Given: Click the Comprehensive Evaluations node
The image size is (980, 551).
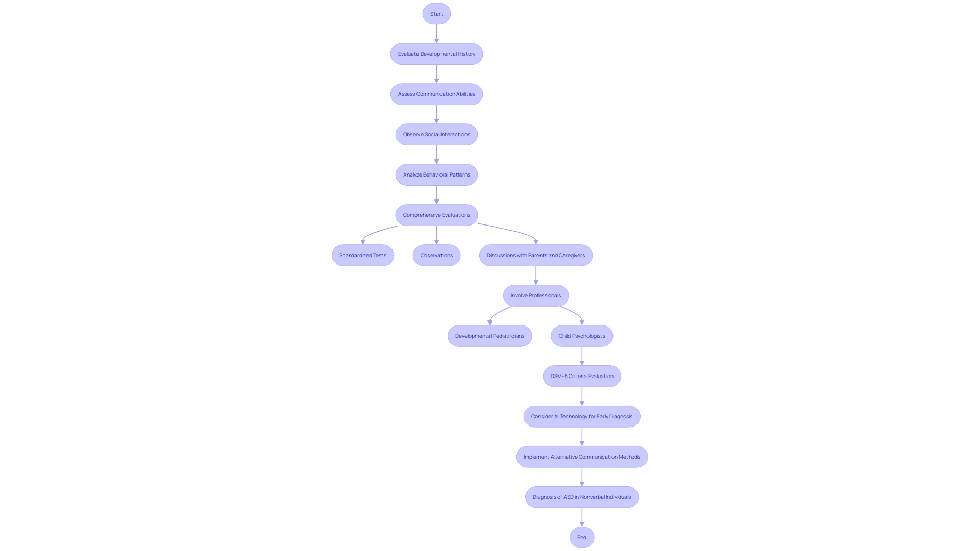Looking at the screenshot, I should (436, 215).
